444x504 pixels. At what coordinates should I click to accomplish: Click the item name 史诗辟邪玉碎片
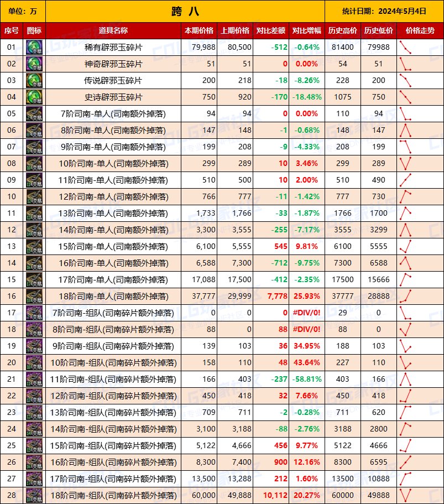(x=113, y=97)
